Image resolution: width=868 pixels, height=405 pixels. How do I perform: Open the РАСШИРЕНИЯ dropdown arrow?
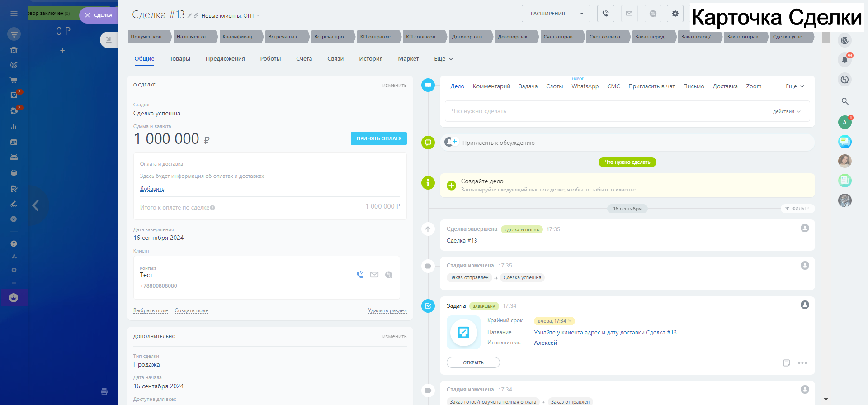pos(582,14)
